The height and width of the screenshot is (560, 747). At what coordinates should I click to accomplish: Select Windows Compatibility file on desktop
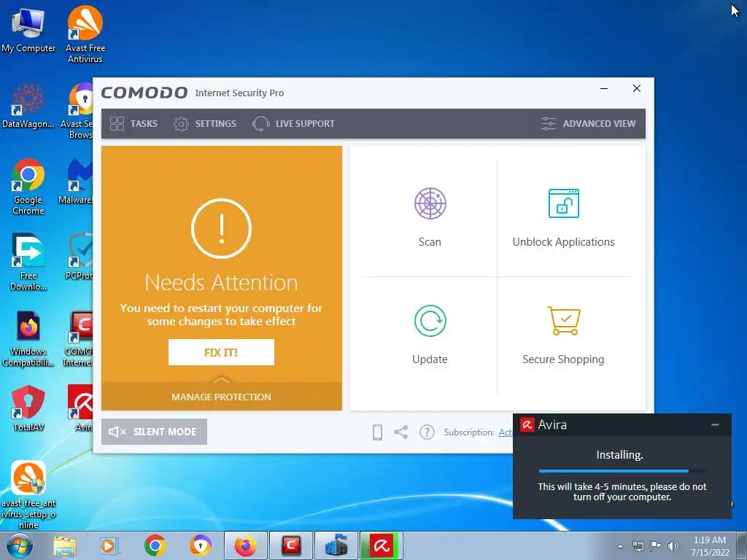(x=28, y=338)
